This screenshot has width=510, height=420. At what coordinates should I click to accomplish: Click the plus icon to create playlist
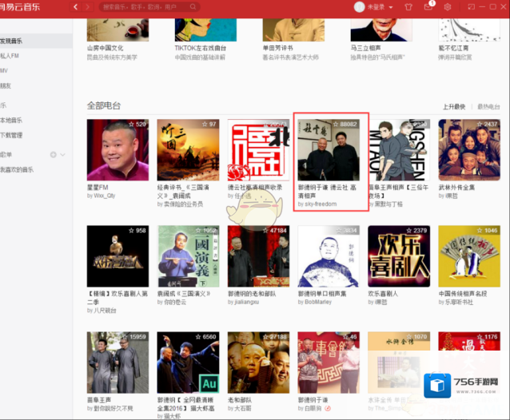point(54,154)
